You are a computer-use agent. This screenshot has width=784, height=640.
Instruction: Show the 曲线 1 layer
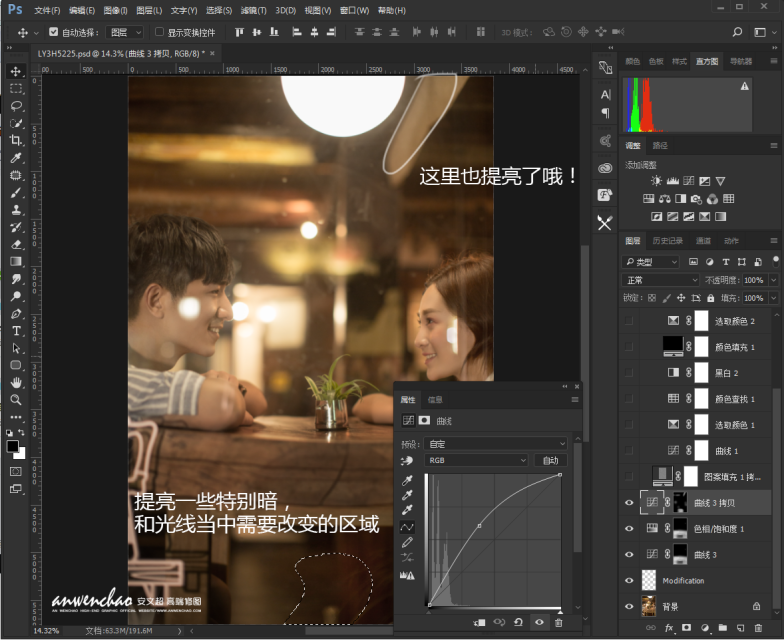pyautogui.click(x=629, y=450)
